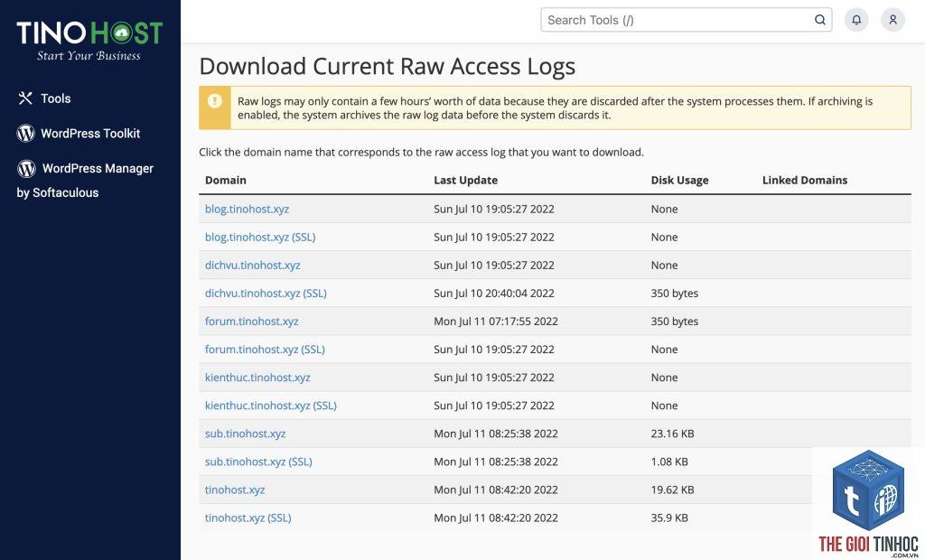Open WordPress Manager by Softaculous
Image resolution: width=925 pixels, height=560 pixels.
click(85, 180)
